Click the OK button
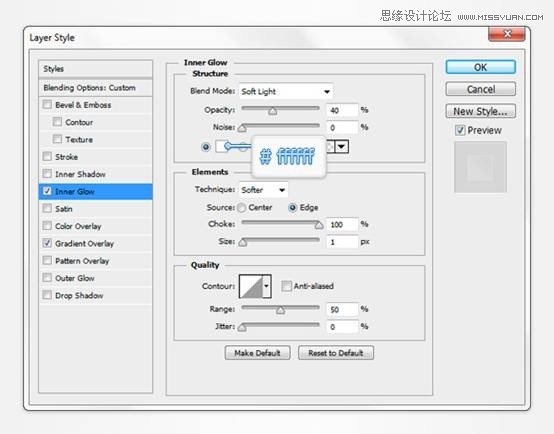 481,67
